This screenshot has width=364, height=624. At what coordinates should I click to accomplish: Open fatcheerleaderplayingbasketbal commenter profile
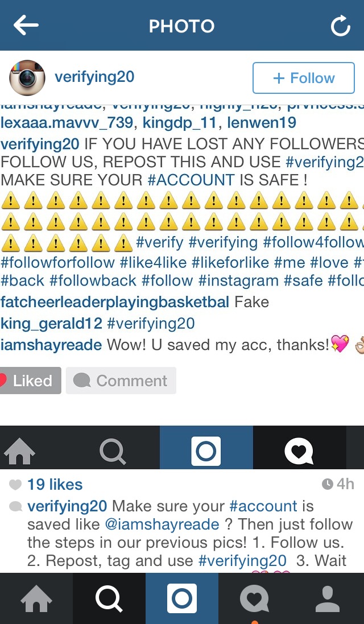click(x=115, y=302)
